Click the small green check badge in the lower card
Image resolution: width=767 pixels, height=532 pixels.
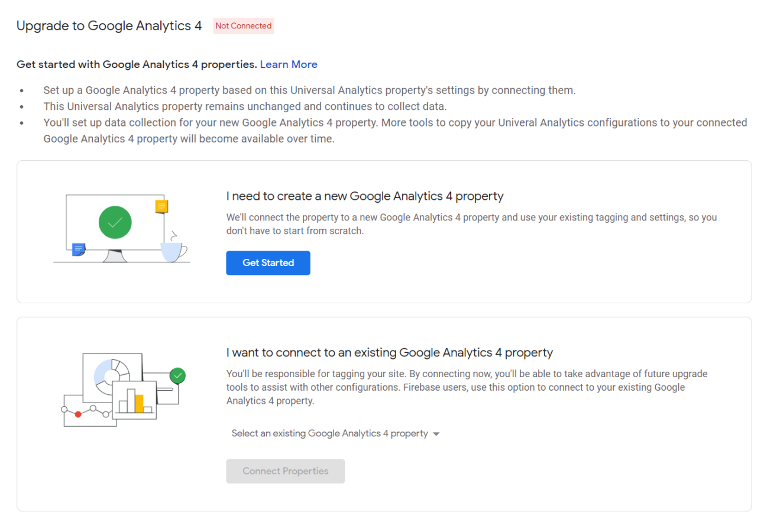coord(177,375)
